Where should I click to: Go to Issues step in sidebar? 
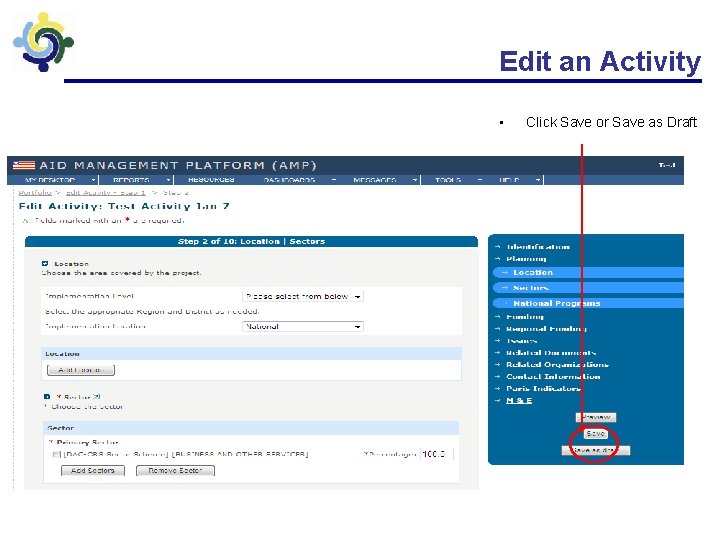point(522,341)
